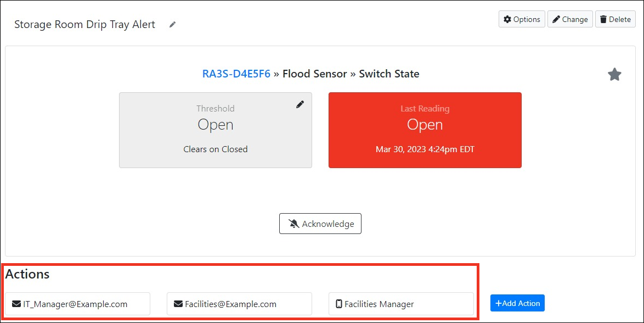Click the Clears on Closed text

[x=216, y=149]
